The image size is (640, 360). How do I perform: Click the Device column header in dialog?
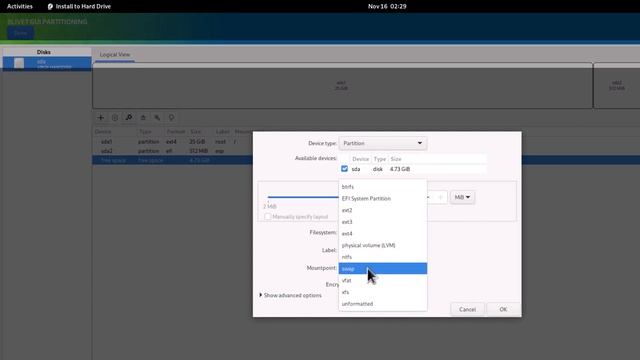tap(360, 159)
